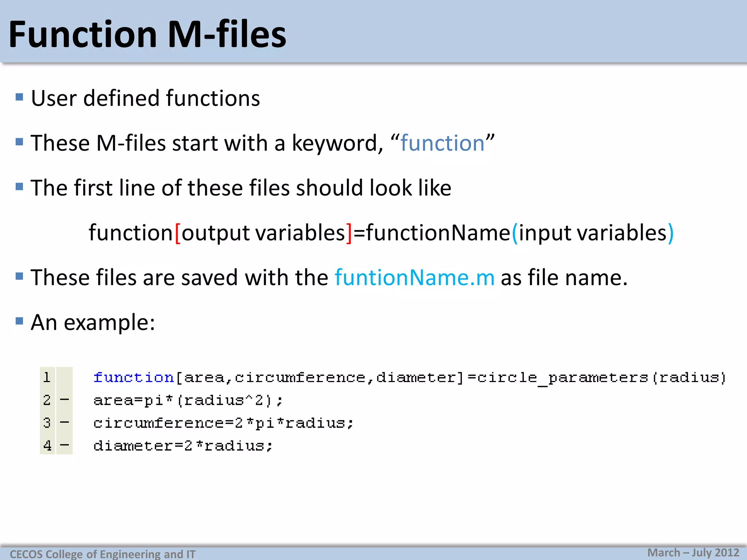Screen dimensions: 747x560
Task: Click the breakpoint dash beside line 3
Action: (65, 423)
